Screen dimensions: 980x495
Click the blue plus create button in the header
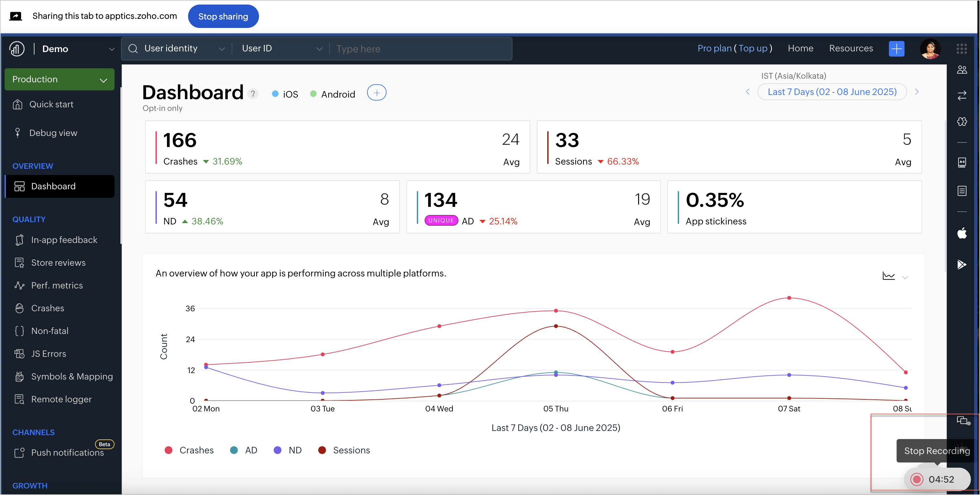point(896,49)
